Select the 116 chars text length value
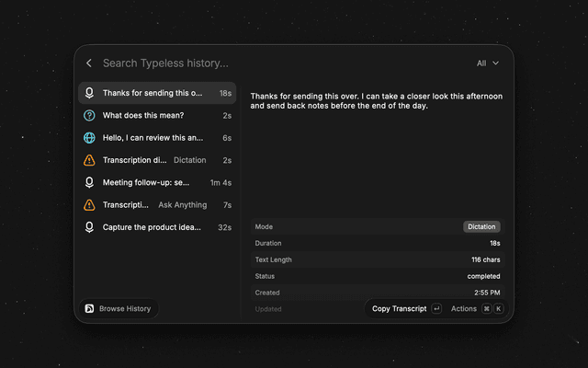588x368 pixels. pos(486,259)
